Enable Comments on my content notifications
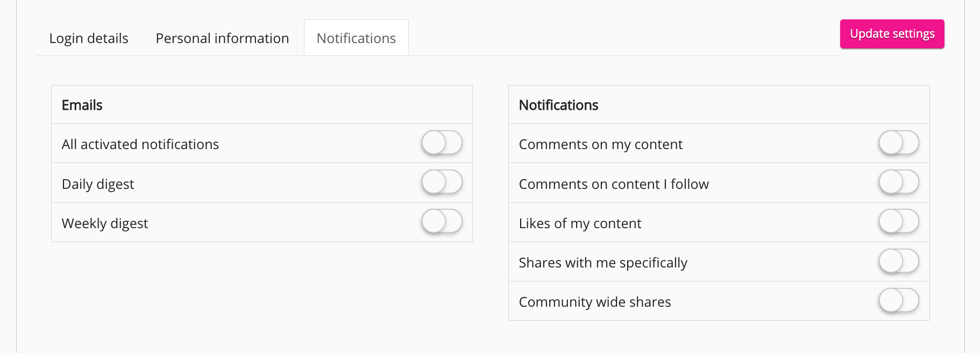Image resolution: width=980 pixels, height=353 pixels. (899, 143)
